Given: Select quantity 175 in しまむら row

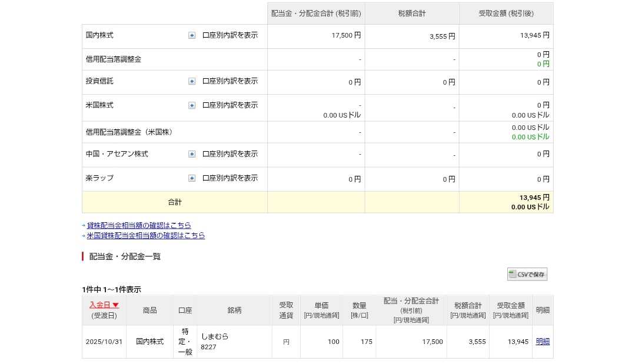Looking at the screenshot, I should (x=367, y=342).
